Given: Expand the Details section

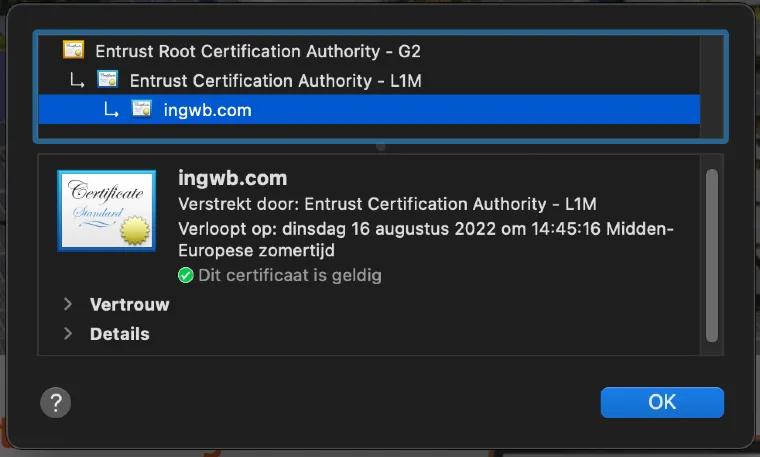Looking at the screenshot, I should click(x=68, y=333).
